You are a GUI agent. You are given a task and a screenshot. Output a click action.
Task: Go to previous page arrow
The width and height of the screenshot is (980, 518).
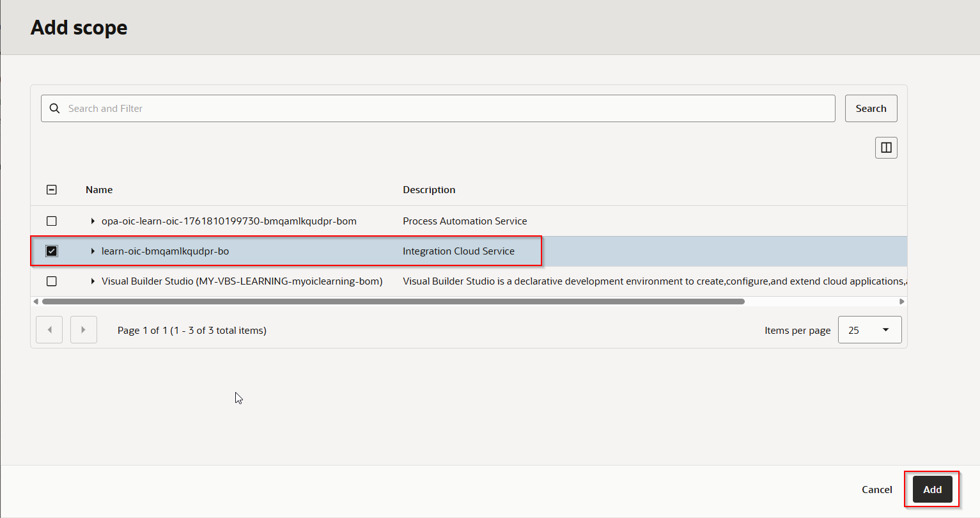point(49,330)
